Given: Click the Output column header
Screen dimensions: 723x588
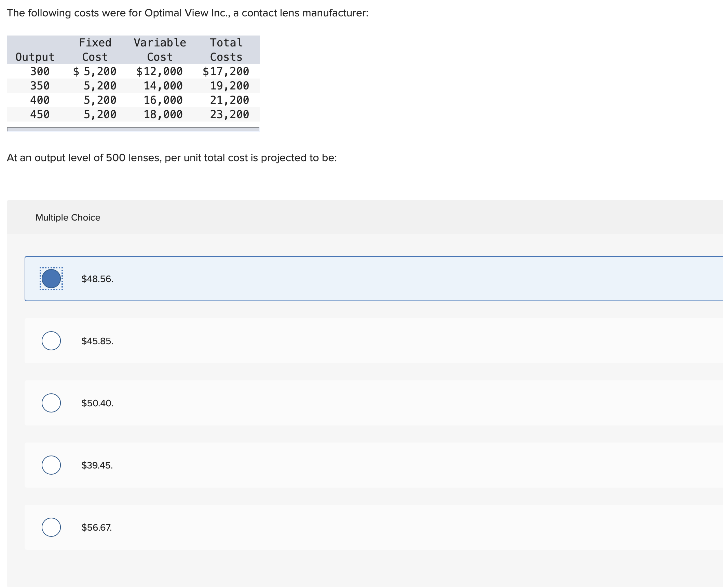Looking at the screenshot, I should [35, 57].
